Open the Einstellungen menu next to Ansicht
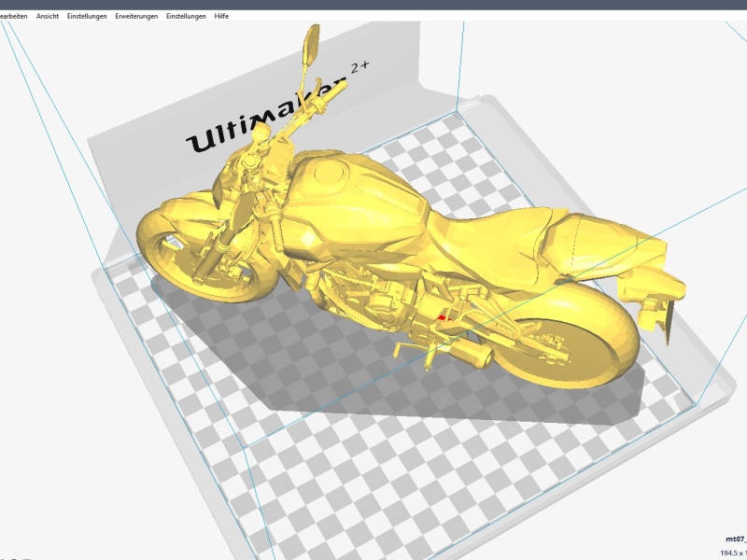Viewport: 747px width, 560px height. pyautogui.click(x=87, y=16)
